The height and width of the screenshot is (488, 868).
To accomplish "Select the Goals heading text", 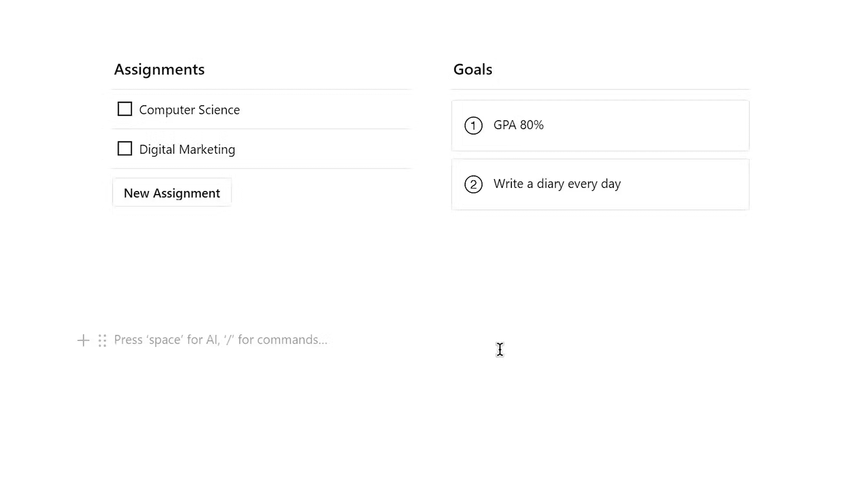I will 472,70.
